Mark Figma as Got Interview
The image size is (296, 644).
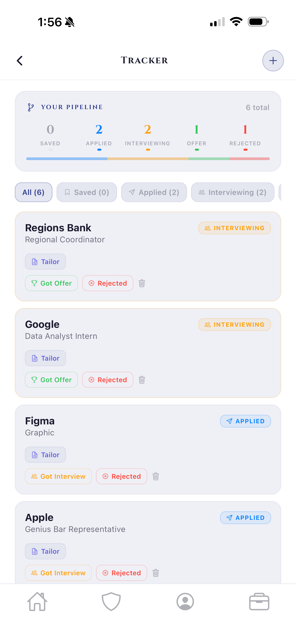point(58,476)
